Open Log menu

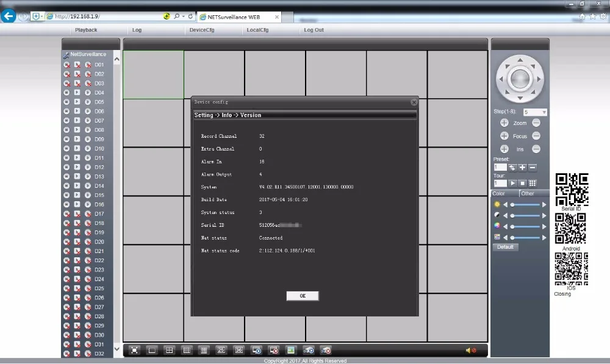pos(137,30)
